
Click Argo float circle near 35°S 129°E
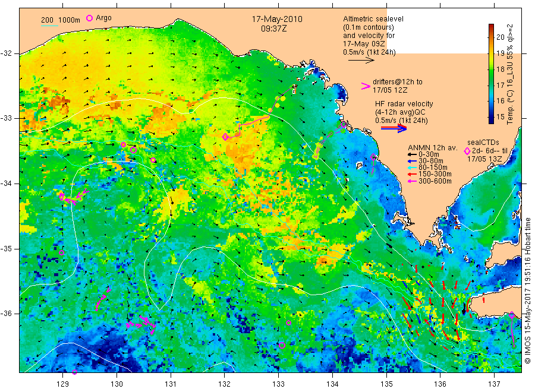[61, 253]
